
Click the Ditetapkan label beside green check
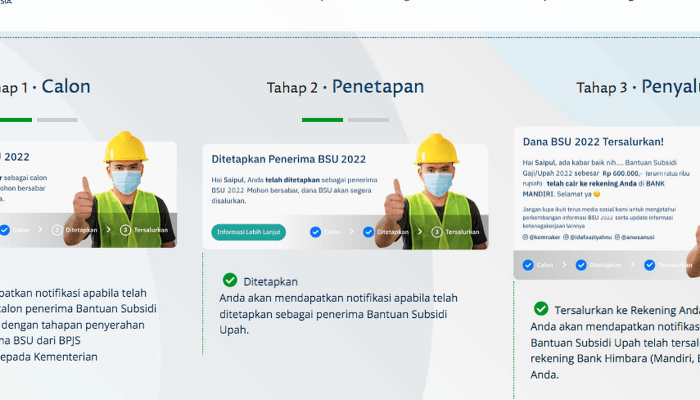pyautogui.click(x=271, y=282)
